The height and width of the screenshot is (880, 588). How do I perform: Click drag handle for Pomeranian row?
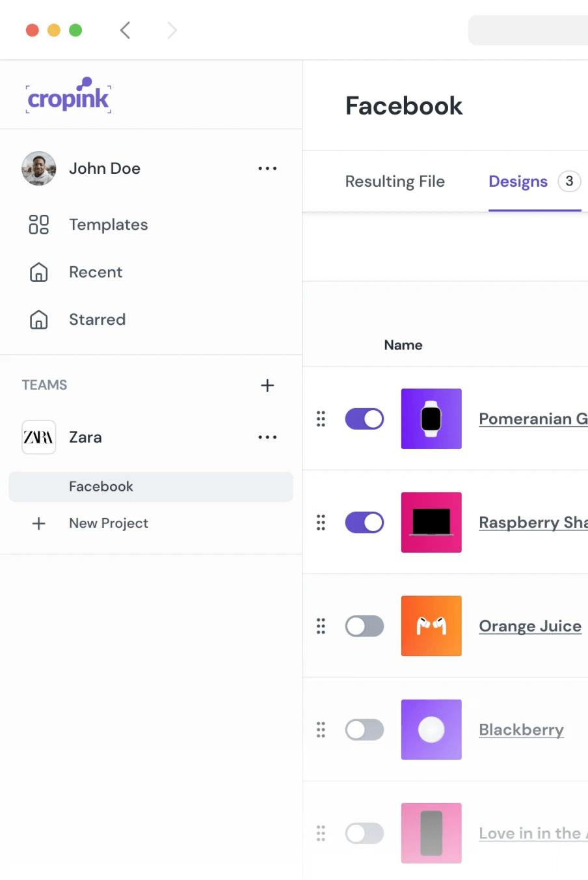(x=321, y=419)
